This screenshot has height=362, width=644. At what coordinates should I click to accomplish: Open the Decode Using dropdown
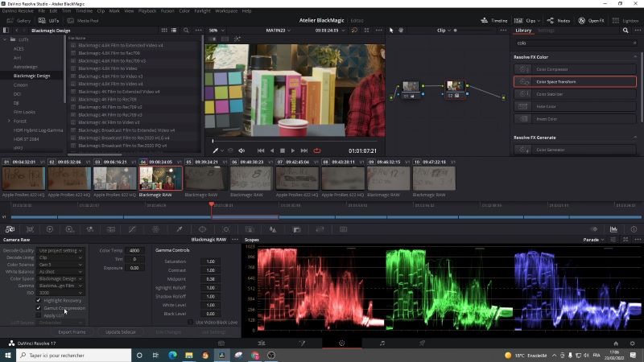tap(60, 257)
